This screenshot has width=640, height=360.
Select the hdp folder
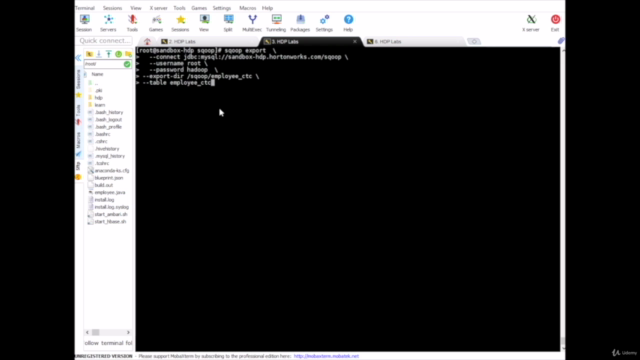[98, 98]
